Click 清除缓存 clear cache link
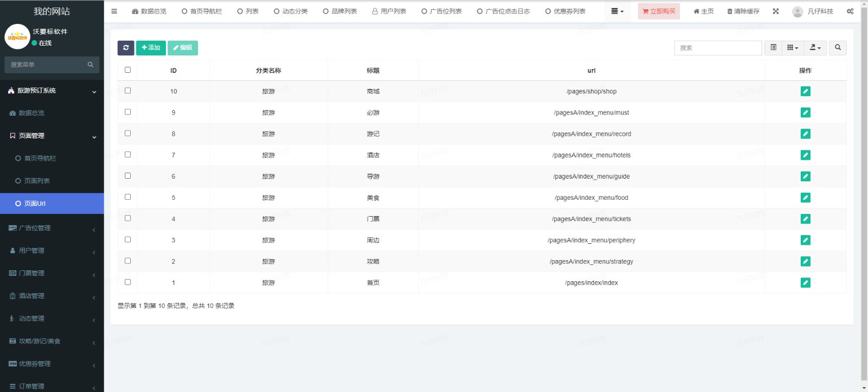 pos(743,11)
